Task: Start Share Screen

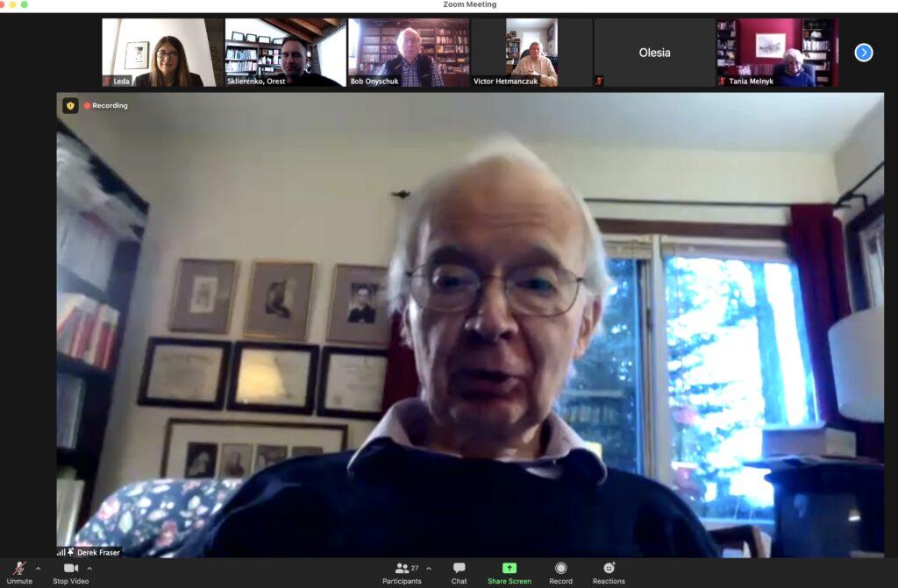Action: (510, 572)
